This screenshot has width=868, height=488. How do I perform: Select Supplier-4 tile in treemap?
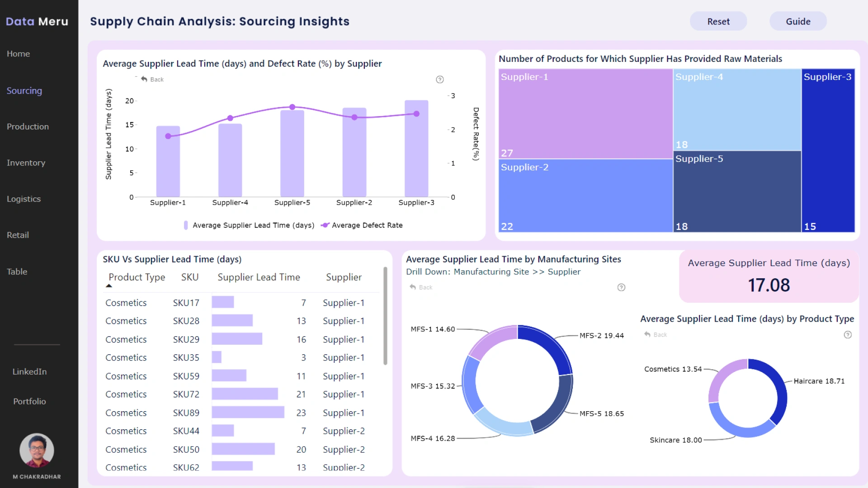pyautogui.click(x=737, y=110)
